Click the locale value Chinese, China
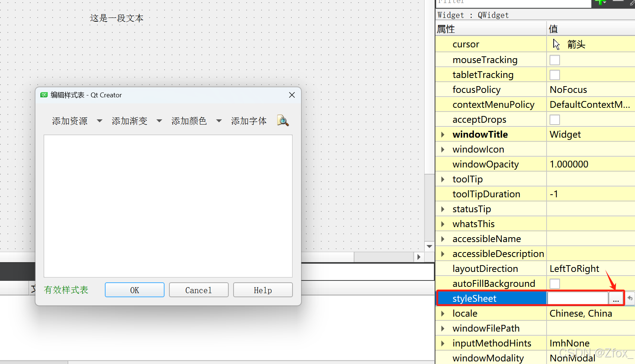This screenshot has width=635, height=364. click(581, 313)
